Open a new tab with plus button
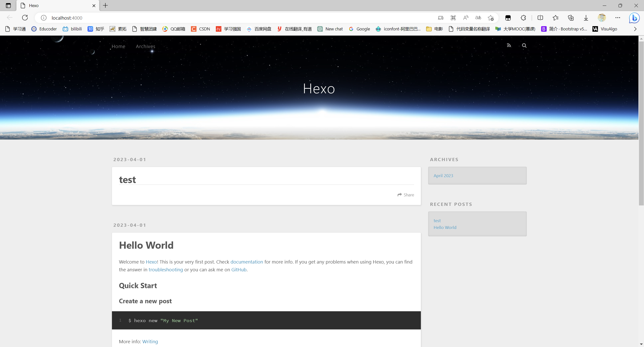Viewport: 644px width, 347px height. coord(105,6)
